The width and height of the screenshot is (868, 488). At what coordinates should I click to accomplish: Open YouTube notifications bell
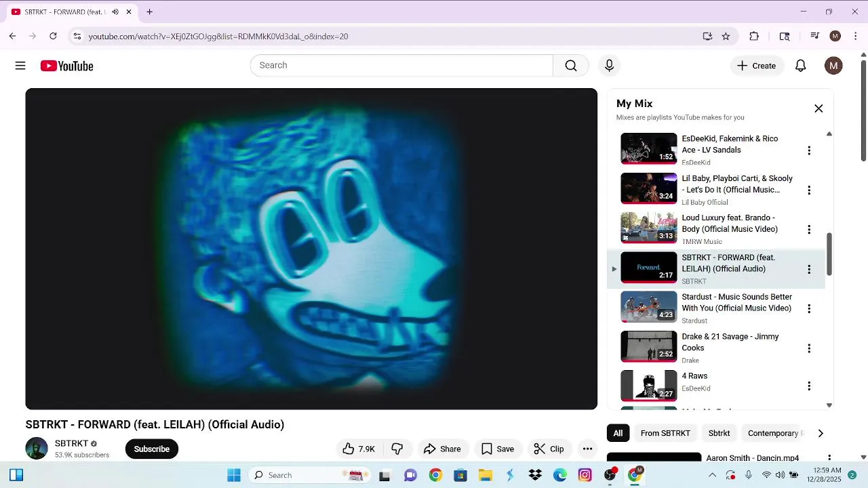click(800, 66)
